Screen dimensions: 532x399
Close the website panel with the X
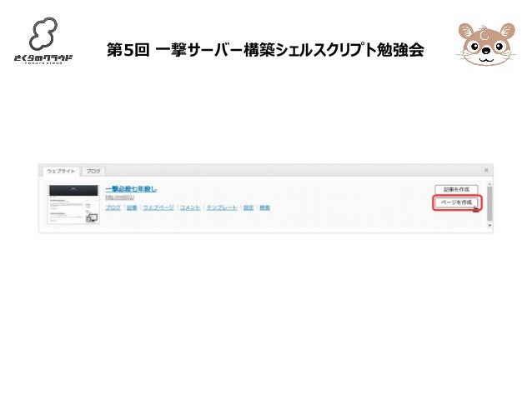tap(486, 170)
